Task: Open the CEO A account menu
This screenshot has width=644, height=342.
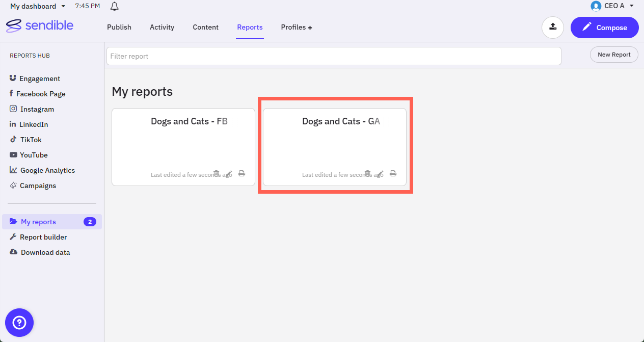Action: [612, 6]
